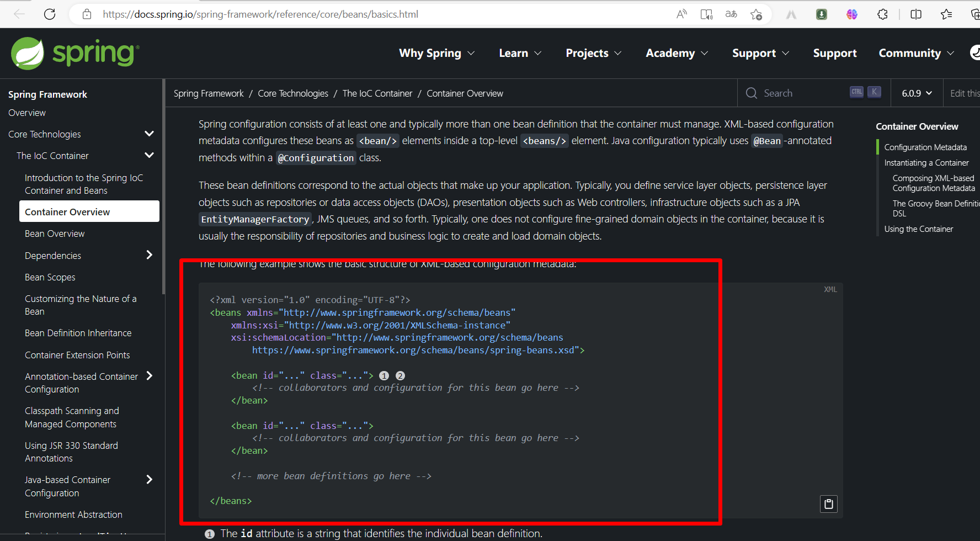Click in the Search field
The width and height of the screenshot is (980, 541).
pyautogui.click(x=813, y=93)
